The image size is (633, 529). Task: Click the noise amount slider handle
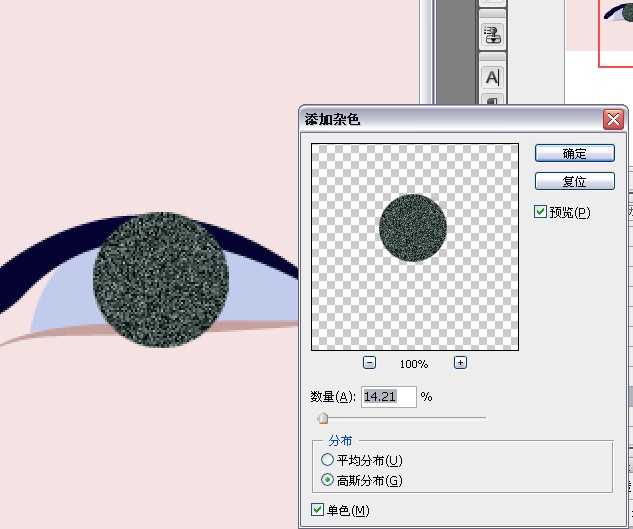pyautogui.click(x=322, y=419)
